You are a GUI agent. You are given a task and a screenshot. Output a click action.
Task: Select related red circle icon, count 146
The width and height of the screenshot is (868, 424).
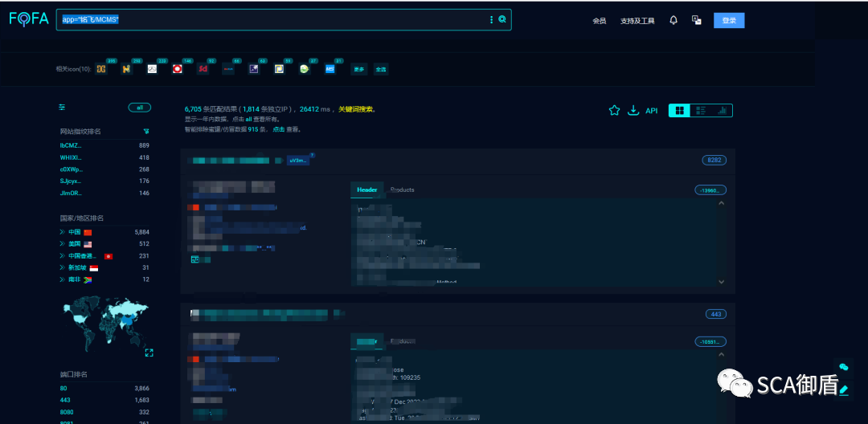178,69
